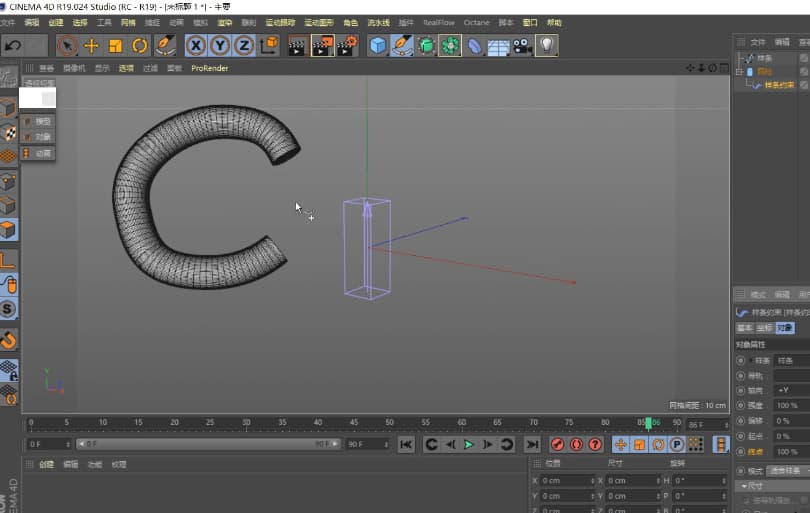Image resolution: width=810 pixels, height=513 pixels.
Task: Click the Undo arrow in the toolbar
Action: tap(13, 45)
